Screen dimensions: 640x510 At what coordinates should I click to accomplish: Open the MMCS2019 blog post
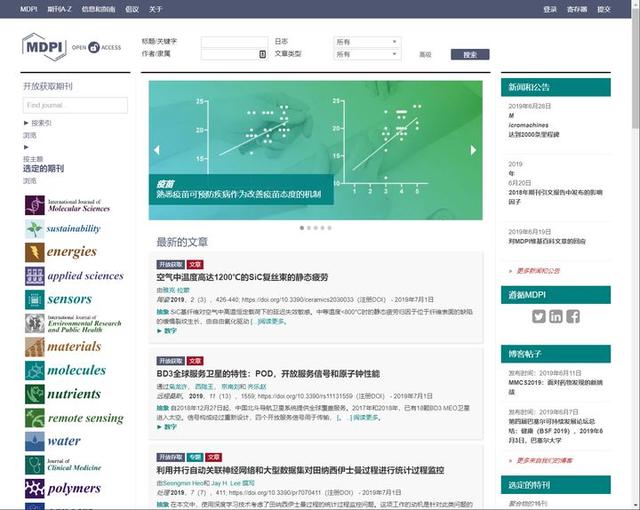(555, 387)
